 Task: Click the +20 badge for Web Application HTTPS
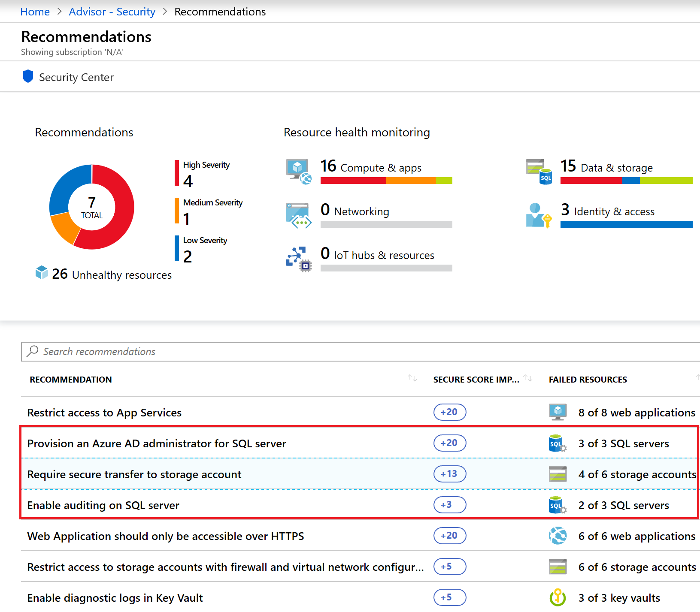(449, 536)
